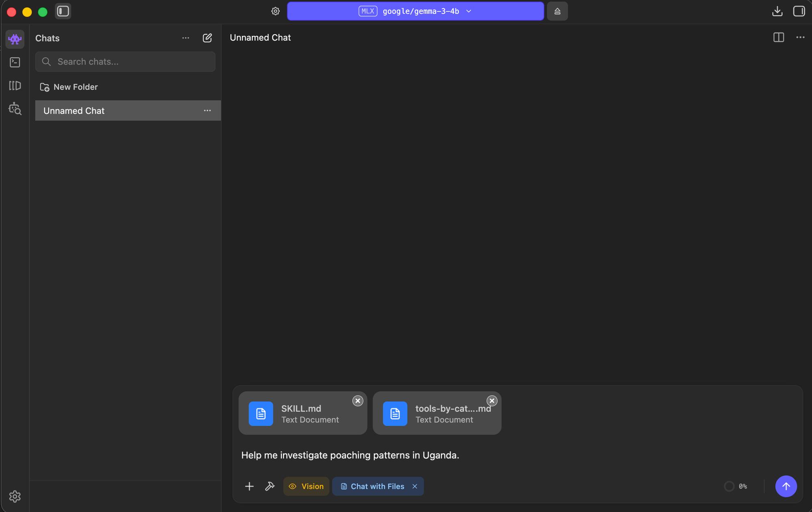Remove the tools-by-cat....md attachment
Viewport: 812px width, 512px height.
pos(492,401)
